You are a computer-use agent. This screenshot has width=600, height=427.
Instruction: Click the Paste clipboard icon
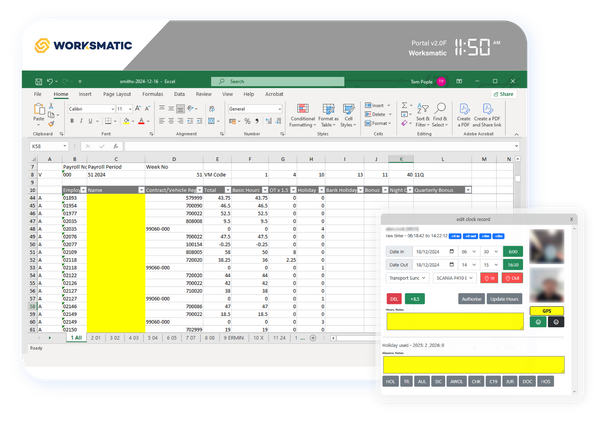click(x=39, y=109)
